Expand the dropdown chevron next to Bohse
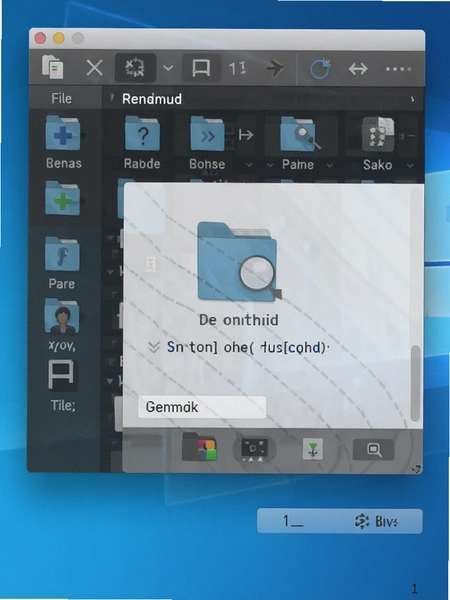Image resolution: width=450 pixels, height=600 pixels. click(249, 165)
